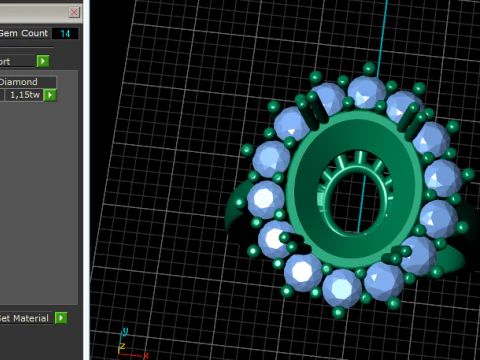Click the Set Material button label
This screenshot has width=480, height=360.
click(x=26, y=318)
